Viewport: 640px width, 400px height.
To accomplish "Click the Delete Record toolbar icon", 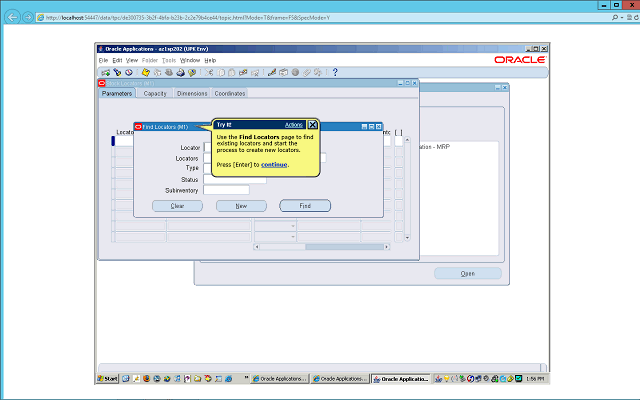I will [255, 73].
